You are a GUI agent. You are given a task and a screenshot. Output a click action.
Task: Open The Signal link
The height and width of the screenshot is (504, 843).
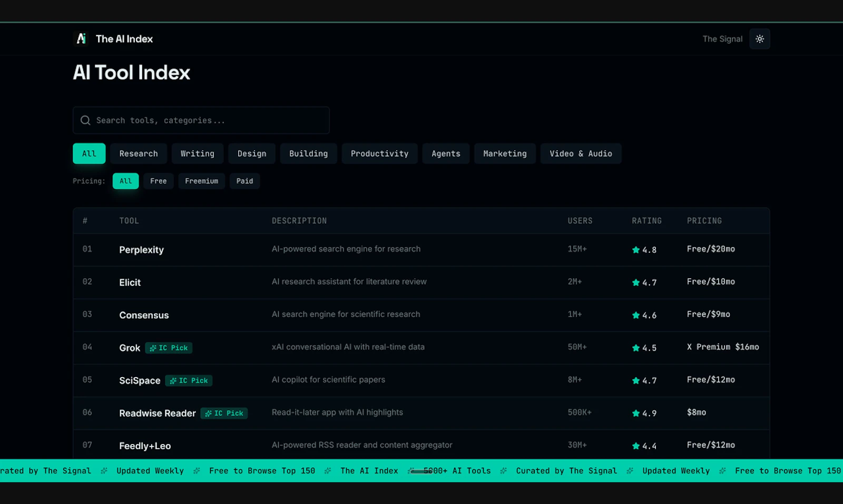[x=722, y=39]
